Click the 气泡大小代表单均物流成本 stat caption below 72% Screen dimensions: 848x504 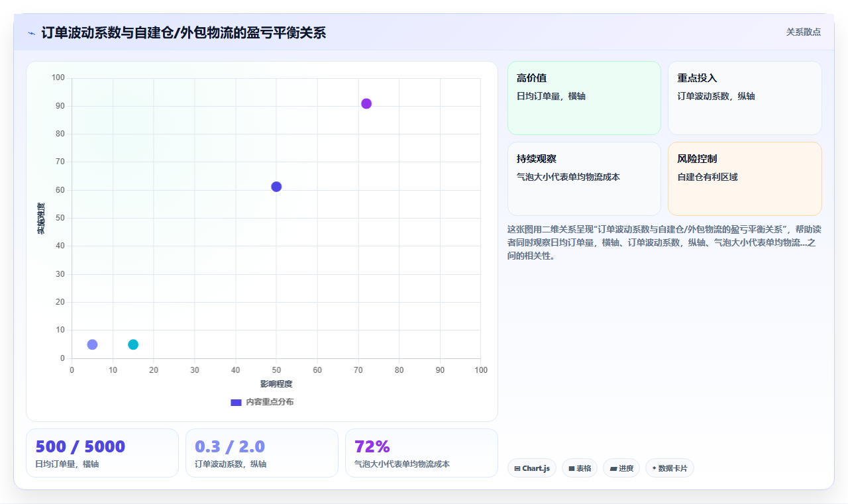402,464
